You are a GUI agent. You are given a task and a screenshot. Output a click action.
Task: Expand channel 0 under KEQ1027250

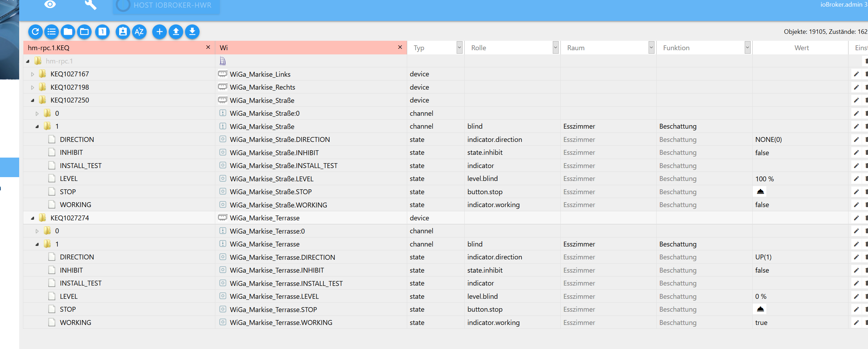(37, 114)
